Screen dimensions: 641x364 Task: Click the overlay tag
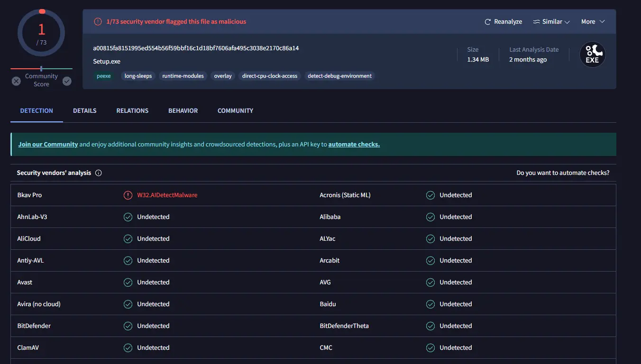click(x=223, y=76)
